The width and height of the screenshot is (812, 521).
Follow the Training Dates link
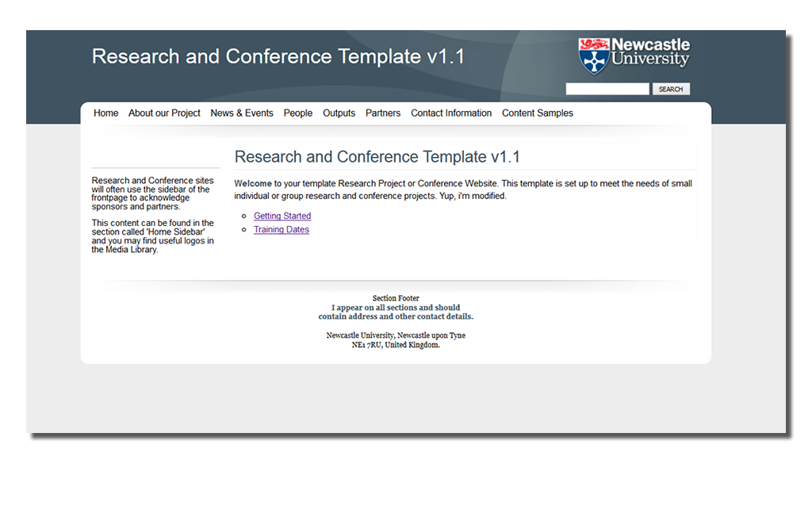(282, 230)
